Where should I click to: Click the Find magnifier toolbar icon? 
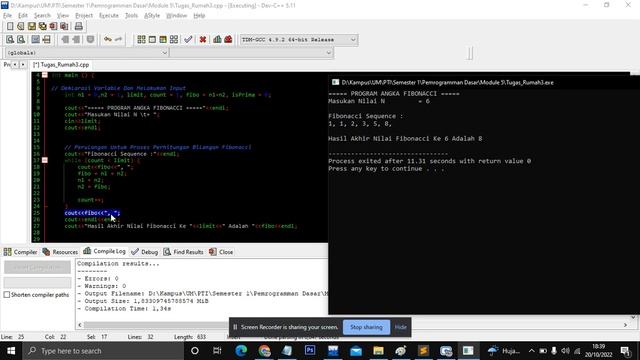point(10,40)
